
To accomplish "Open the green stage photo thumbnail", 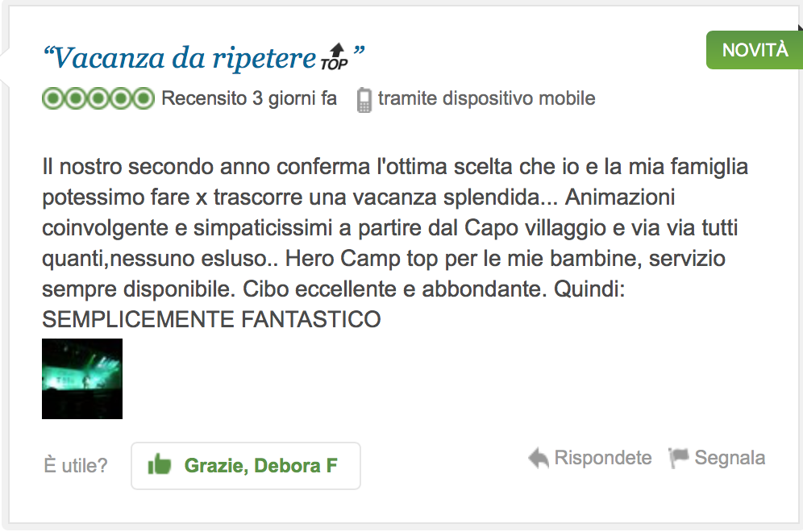I will (82, 379).
